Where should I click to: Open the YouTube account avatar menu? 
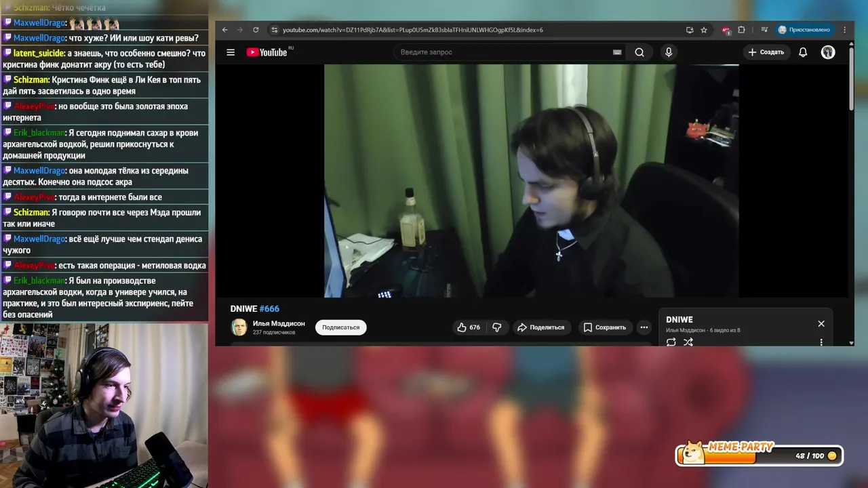coord(828,52)
